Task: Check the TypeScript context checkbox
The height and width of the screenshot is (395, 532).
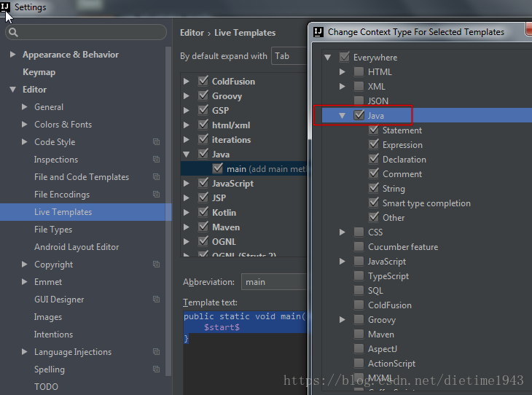Action: [359, 276]
